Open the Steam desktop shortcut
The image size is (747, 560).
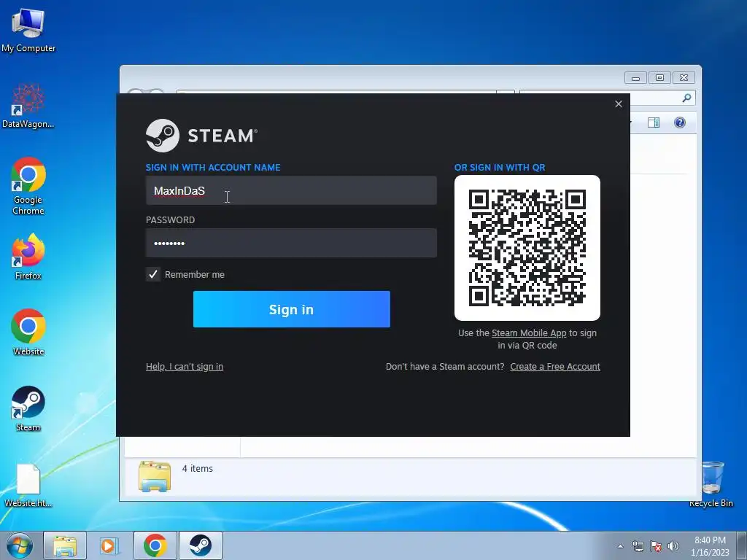(x=28, y=408)
